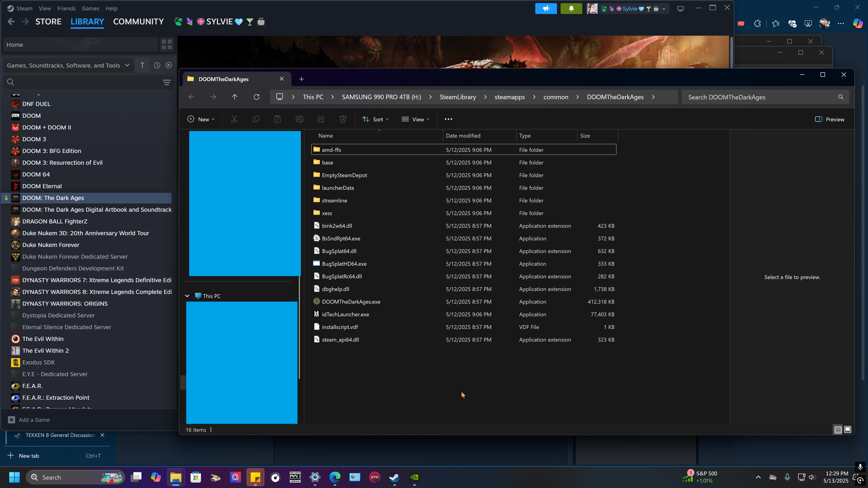
Task: Click the library advanced filter icon
Action: 166,82
